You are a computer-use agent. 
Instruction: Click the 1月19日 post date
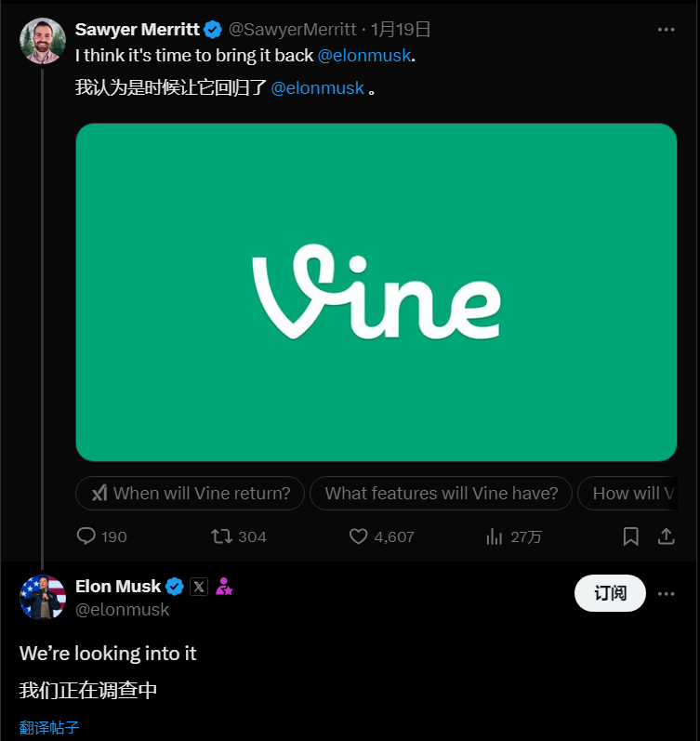pyautogui.click(x=401, y=30)
